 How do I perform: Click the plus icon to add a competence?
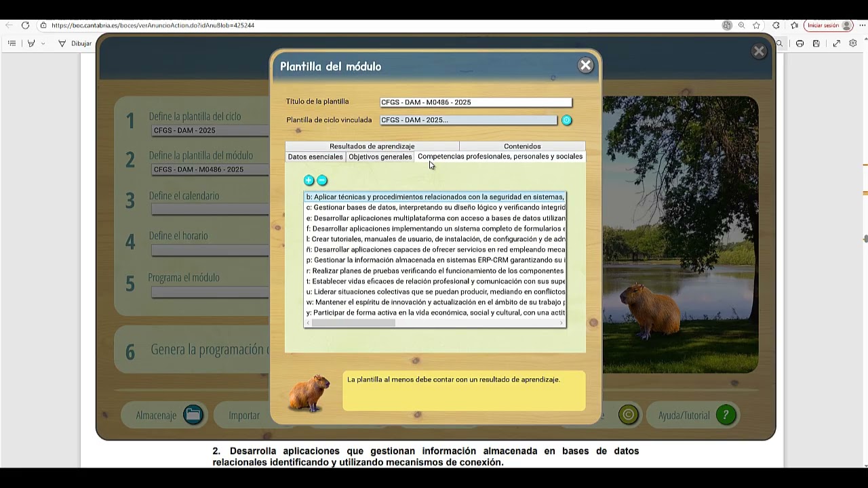click(309, 180)
